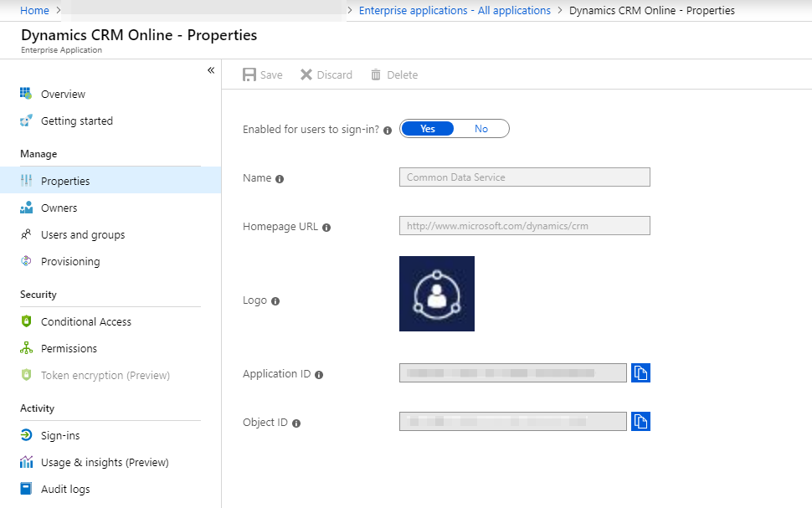
Task: Show info for Enabled for users to sign-in
Action: [388, 130]
